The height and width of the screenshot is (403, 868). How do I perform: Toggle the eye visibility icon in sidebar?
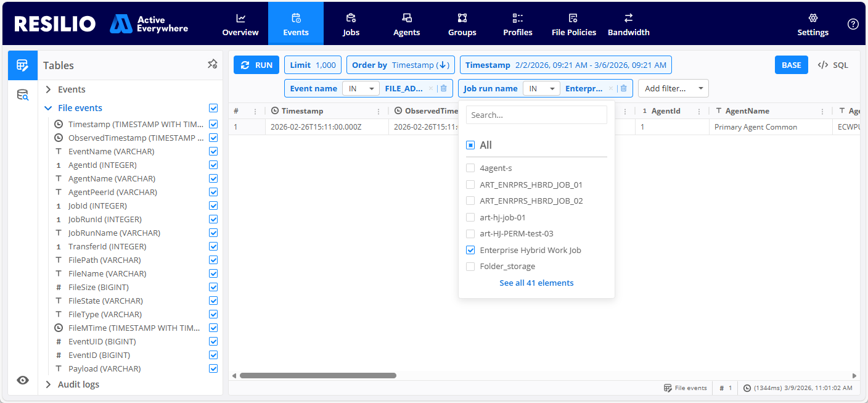(23, 380)
